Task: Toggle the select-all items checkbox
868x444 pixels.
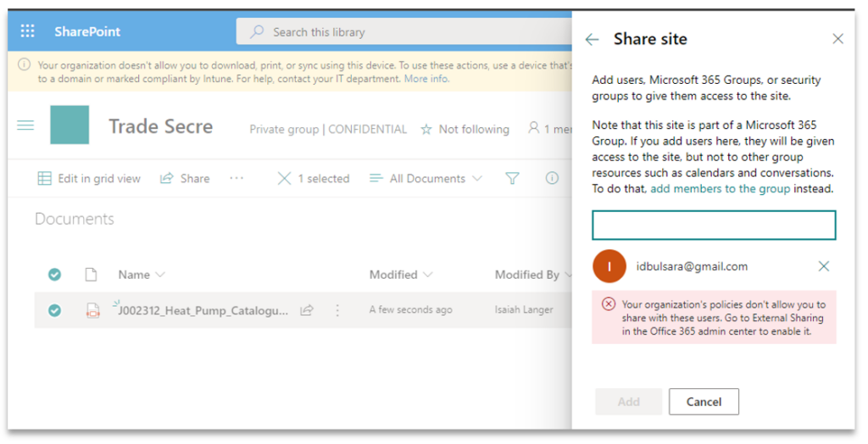Action: [54, 274]
